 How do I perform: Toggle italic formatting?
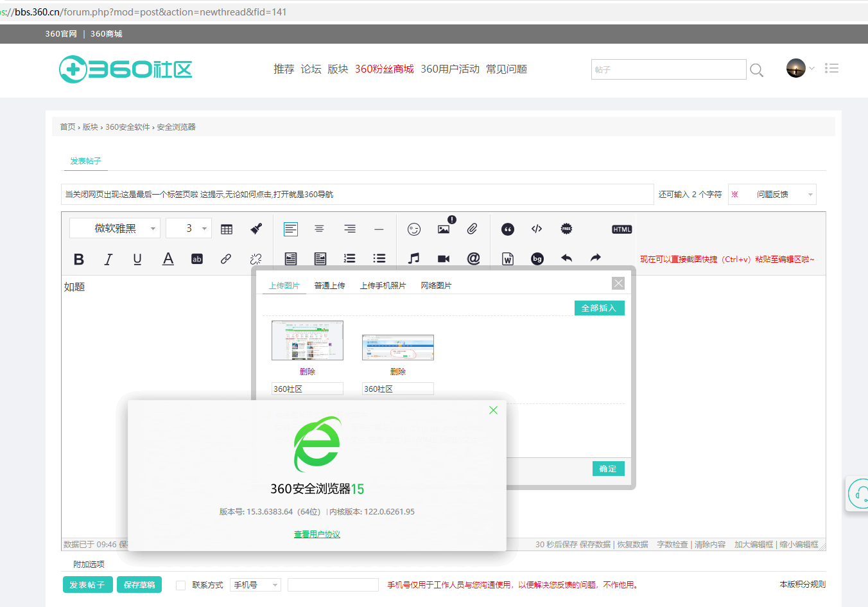tap(108, 259)
